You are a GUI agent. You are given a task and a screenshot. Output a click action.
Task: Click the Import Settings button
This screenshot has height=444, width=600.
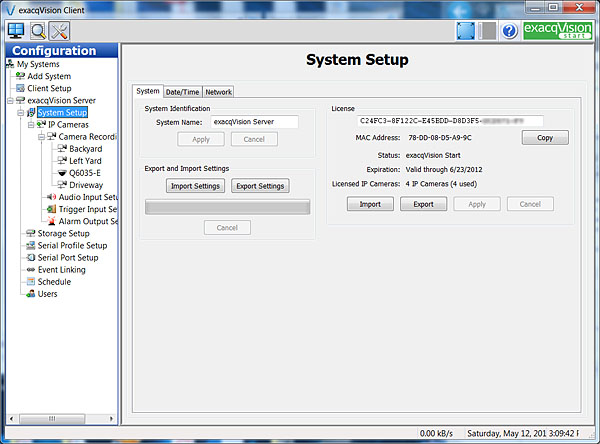click(x=195, y=186)
